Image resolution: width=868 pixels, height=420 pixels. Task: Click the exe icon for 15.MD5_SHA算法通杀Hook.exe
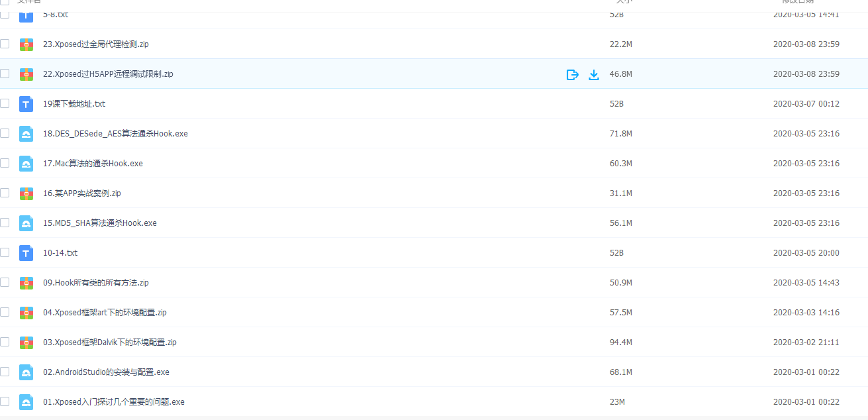click(26, 223)
